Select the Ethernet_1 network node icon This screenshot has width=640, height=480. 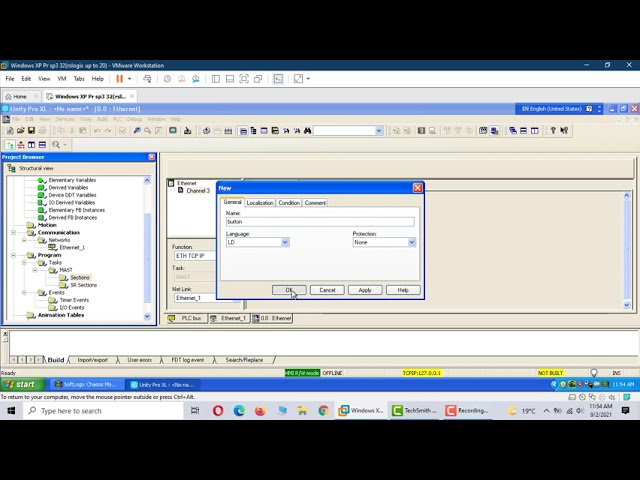[x=54, y=247]
